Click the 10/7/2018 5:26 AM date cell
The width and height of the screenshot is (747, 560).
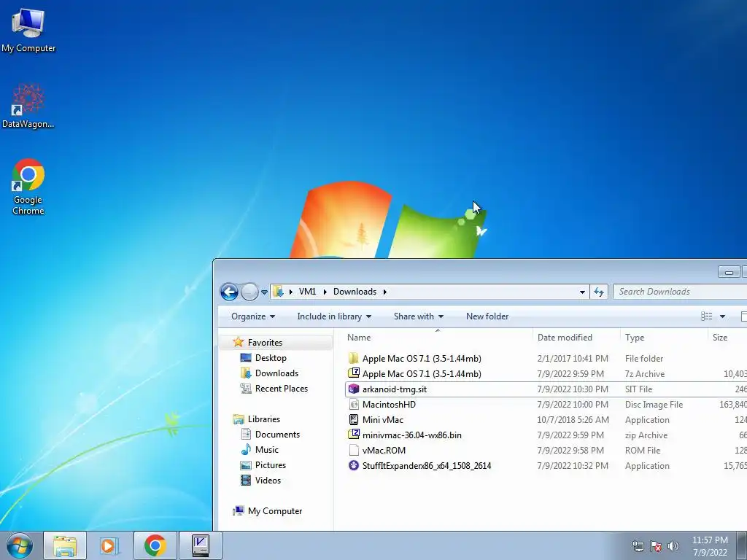[x=573, y=419]
